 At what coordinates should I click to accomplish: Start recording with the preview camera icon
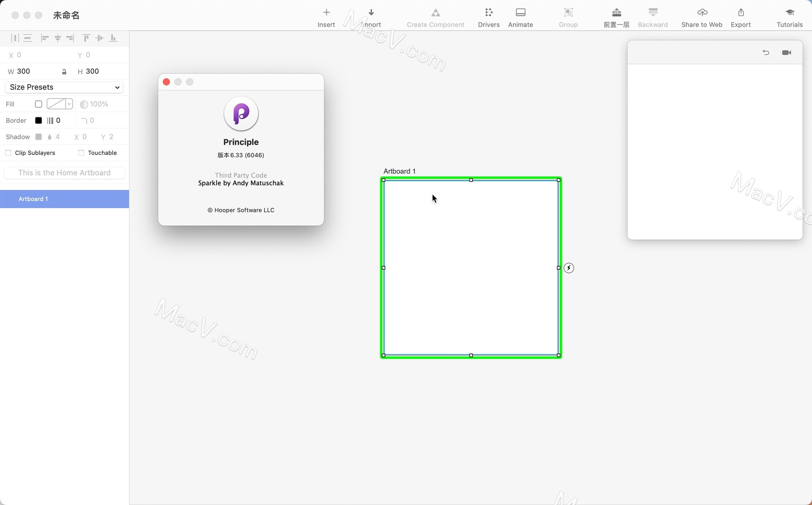pyautogui.click(x=787, y=52)
